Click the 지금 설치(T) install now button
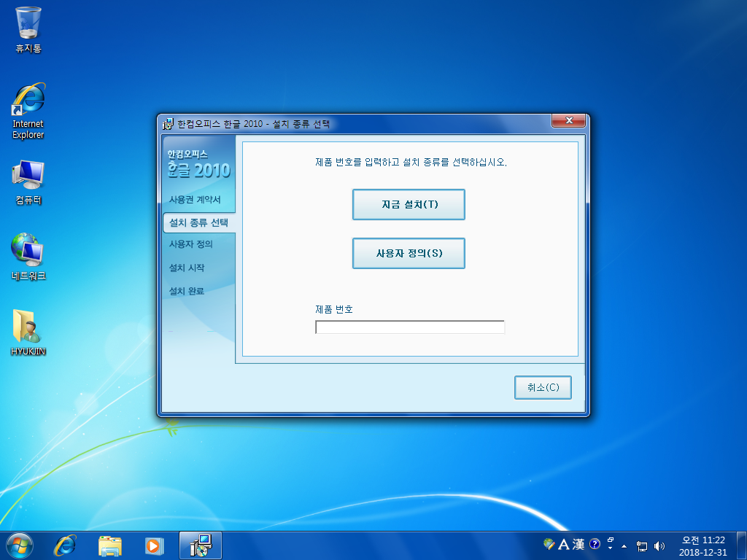The width and height of the screenshot is (747, 560). (x=409, y=205)
